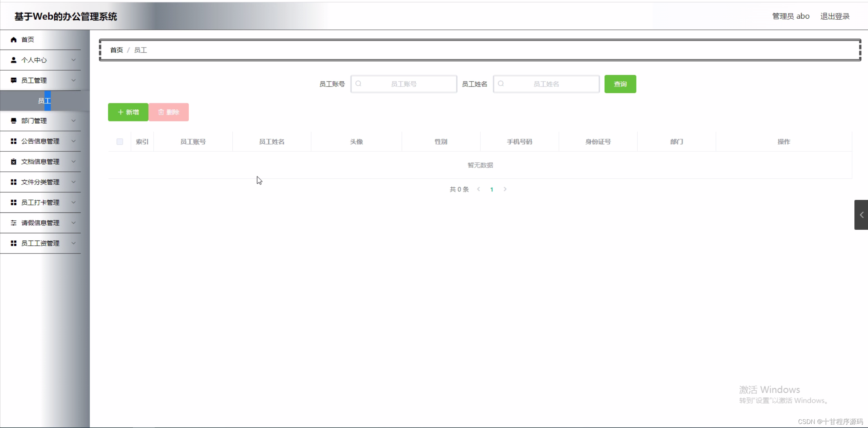Collapse the 员工管理 section chevron
Viewport: 868px width, 428px height.
73,80
